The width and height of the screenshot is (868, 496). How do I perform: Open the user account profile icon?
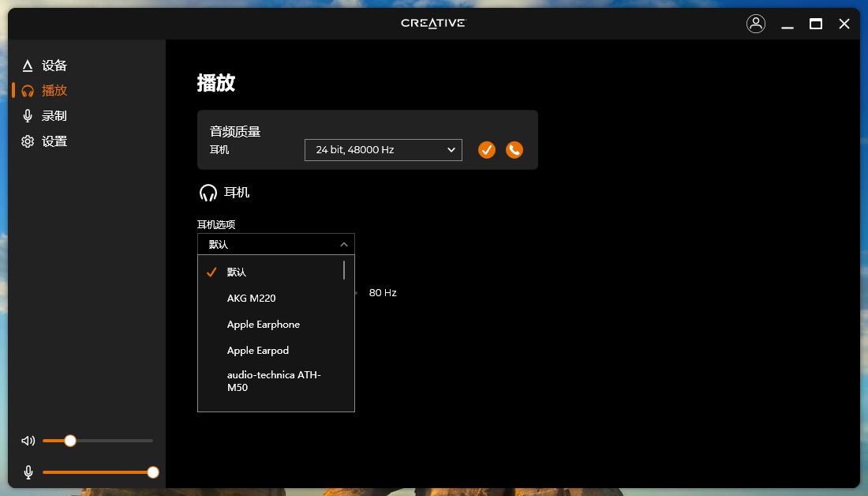(756, 24)
